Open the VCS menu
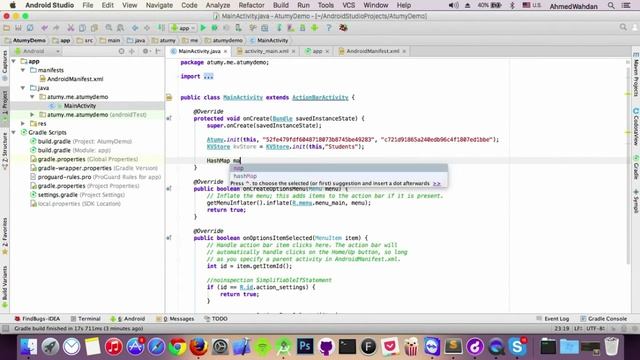This screenshot has width=640, height=360. coord(349,5)
